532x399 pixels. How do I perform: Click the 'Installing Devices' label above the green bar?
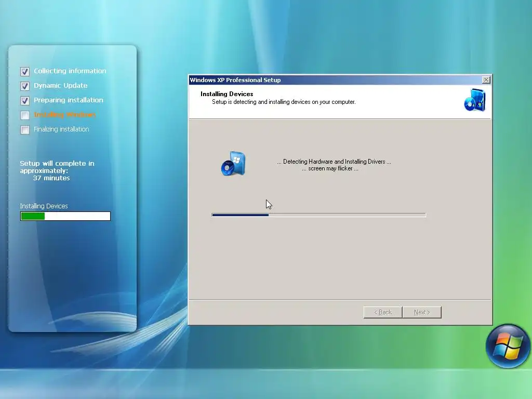click(x=44, y=206)
